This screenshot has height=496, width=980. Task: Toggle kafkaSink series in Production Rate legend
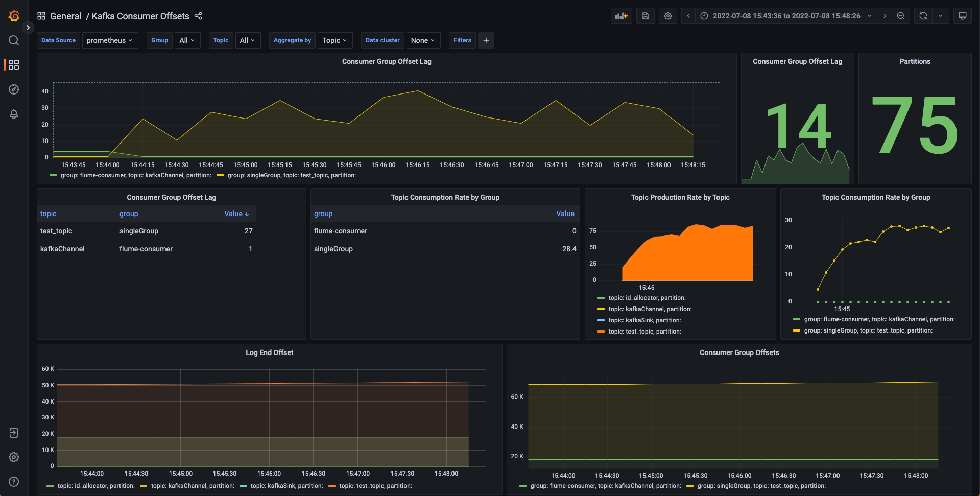click(x=644, y=320)
